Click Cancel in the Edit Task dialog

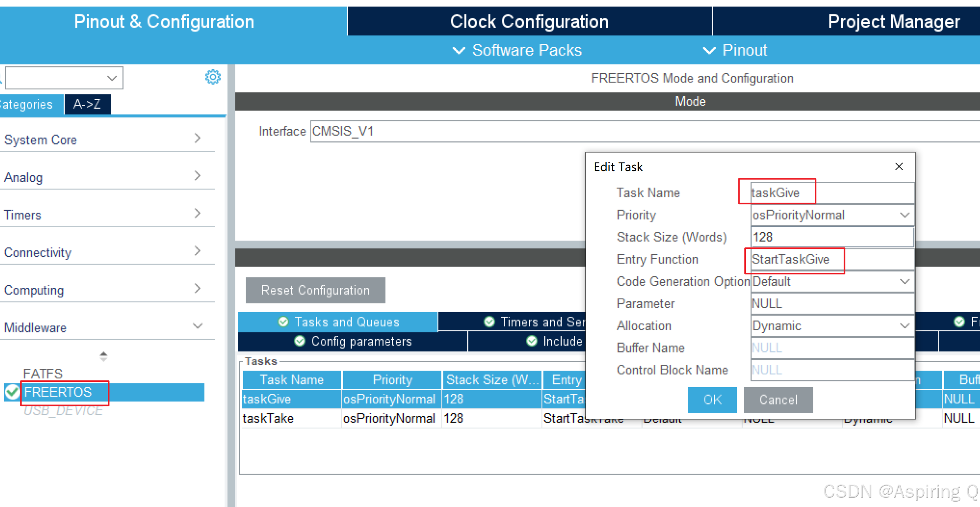point(778,400)
